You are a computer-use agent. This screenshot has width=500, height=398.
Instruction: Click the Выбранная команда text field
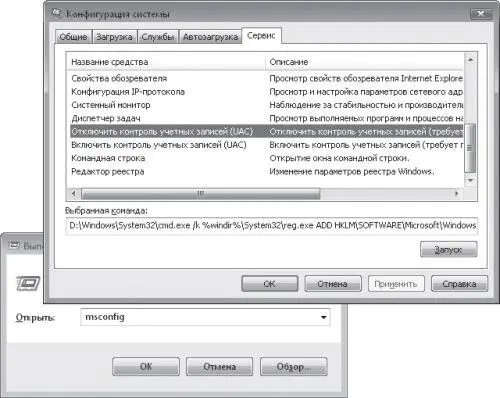tap(271, 226)
